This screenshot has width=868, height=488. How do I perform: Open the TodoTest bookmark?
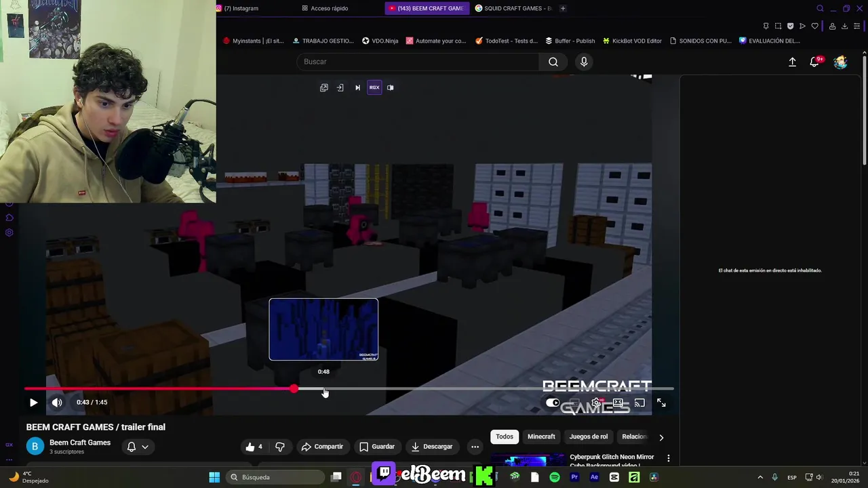(x=507, y=41)
